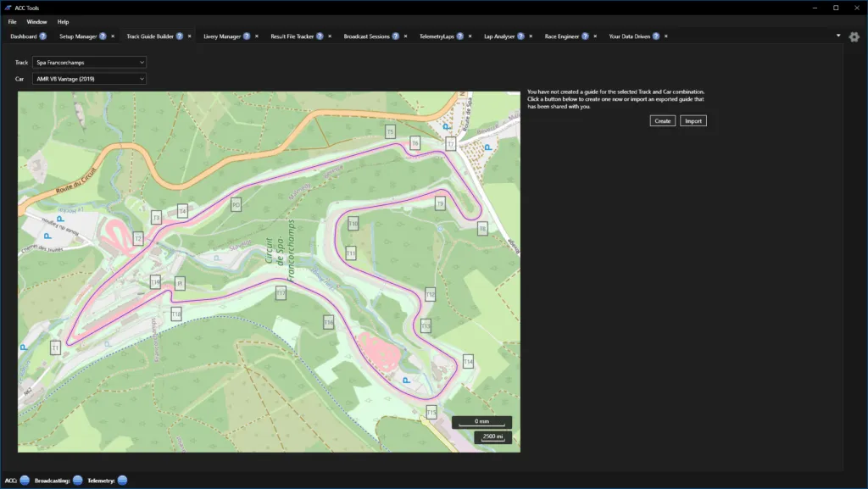Click help icon on Track Guide Builder tab

click(x=180, y=36)
